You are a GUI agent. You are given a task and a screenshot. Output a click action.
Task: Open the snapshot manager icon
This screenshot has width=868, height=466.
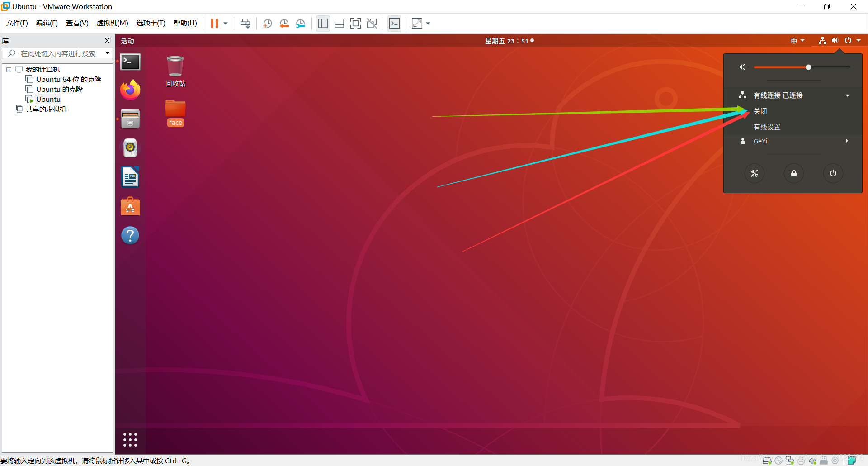pyautogui.click(x=301, y=23)
